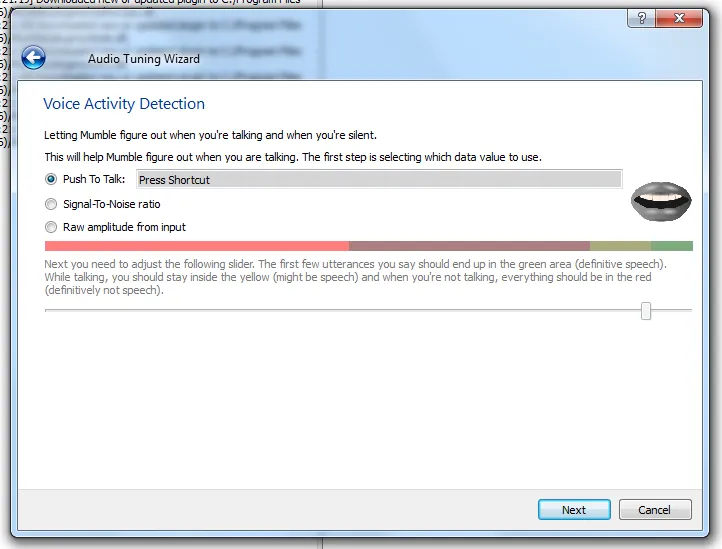Image resolution: width=722 pixels, height=549 pixels.
Task: Click the Press Shortcut input field
Action: pos(379,179)
